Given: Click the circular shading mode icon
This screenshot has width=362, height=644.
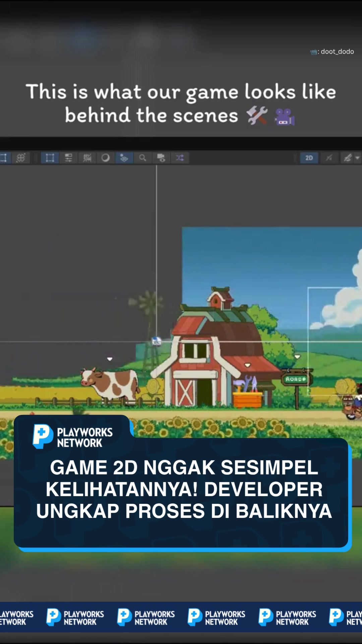Looking at the screenshot, I should click(106, 158).
